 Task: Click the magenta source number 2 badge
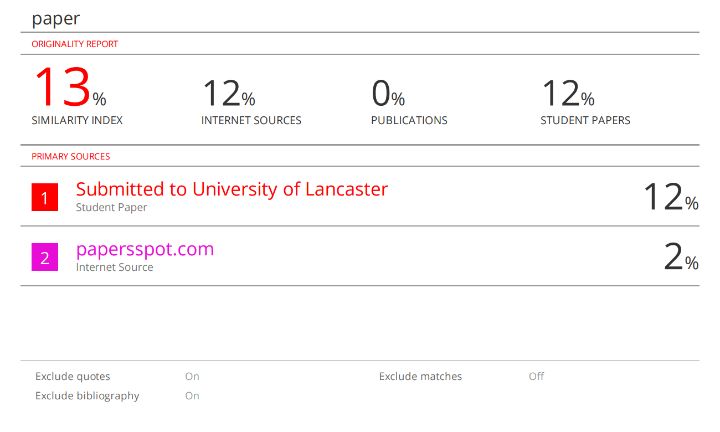45,257
